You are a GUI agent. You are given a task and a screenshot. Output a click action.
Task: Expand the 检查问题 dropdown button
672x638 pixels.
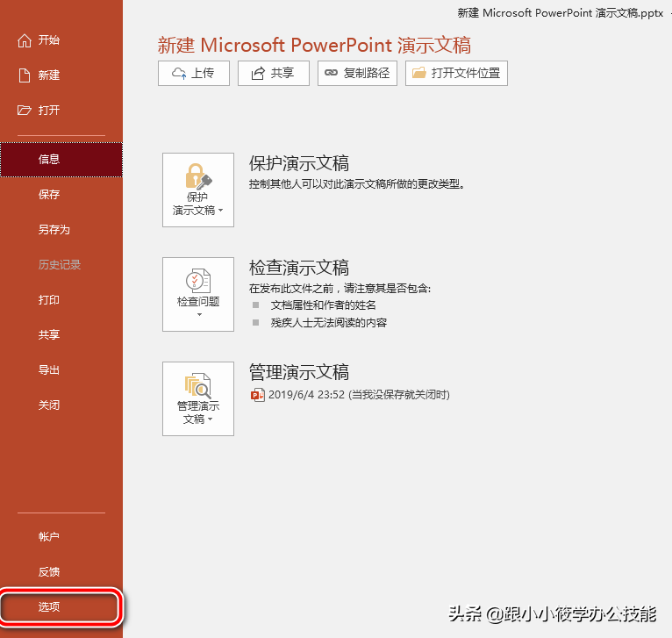198,294
